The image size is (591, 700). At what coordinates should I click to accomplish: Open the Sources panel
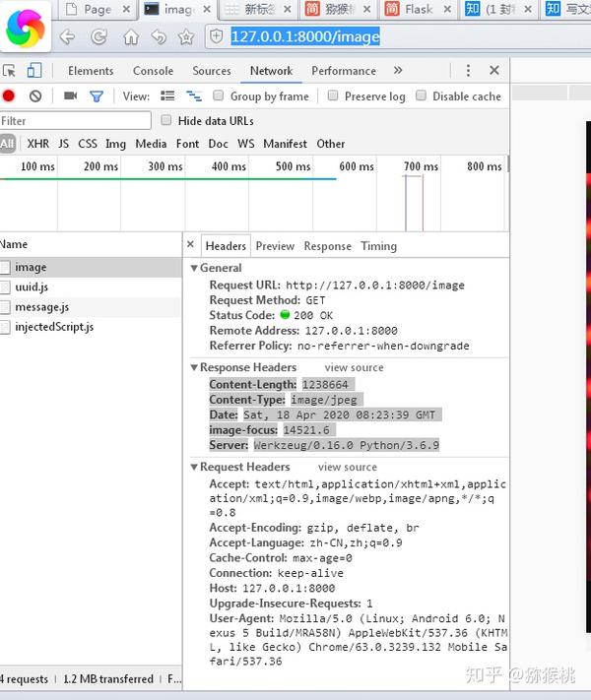[x=212, y=71]
